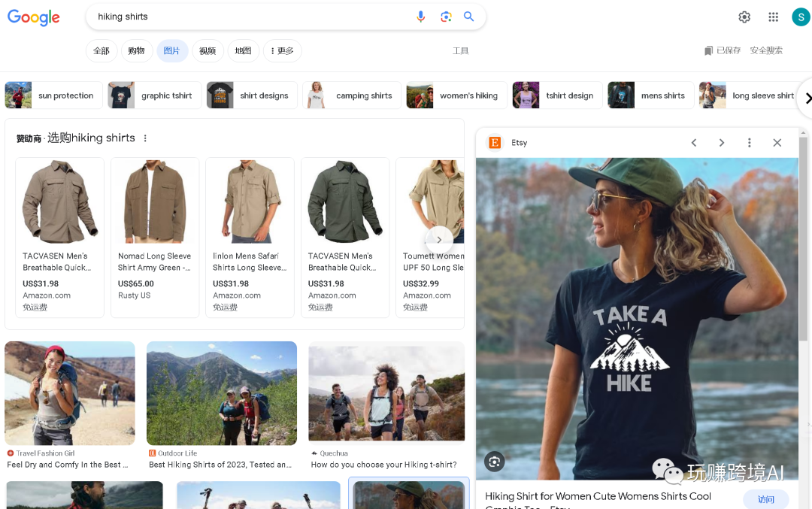This screenshot has width=812, height=509.
Task: Switch to the 购物 shopping tab
Action: 136,50
